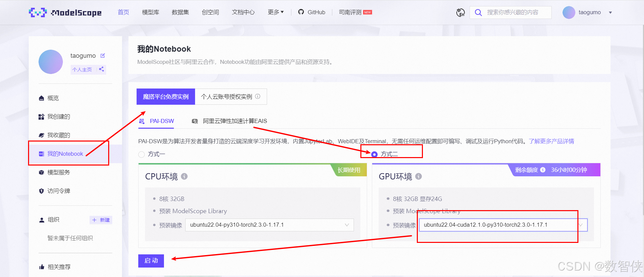The width and height of the screenshot is (644, 277).
Task: Select the 方式一 radio button
Action: click(x=141, y=154)
